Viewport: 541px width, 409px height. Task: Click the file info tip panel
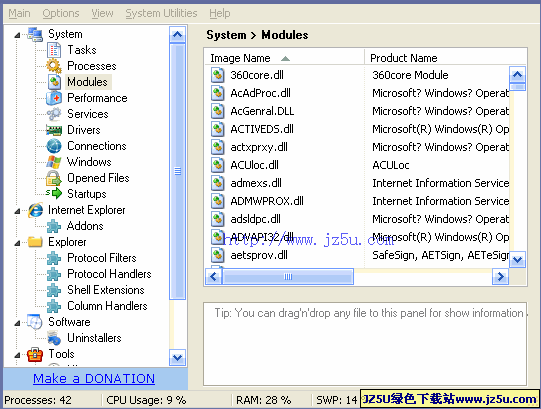point(365,344)
